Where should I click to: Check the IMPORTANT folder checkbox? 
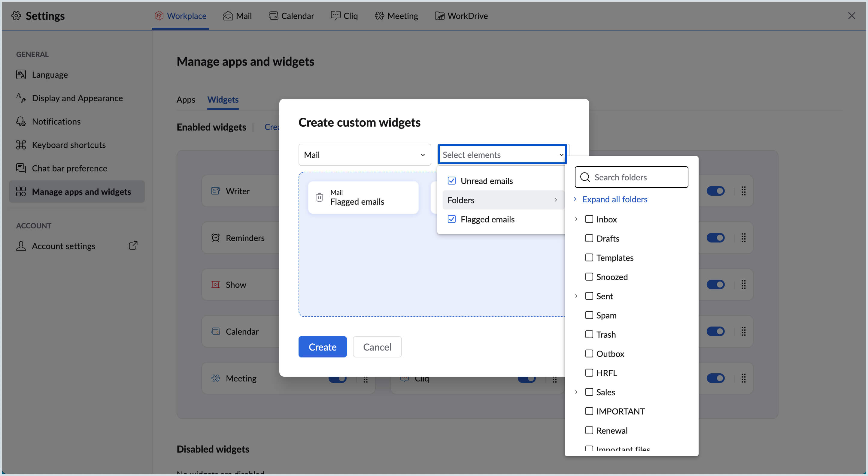(589, 411)
